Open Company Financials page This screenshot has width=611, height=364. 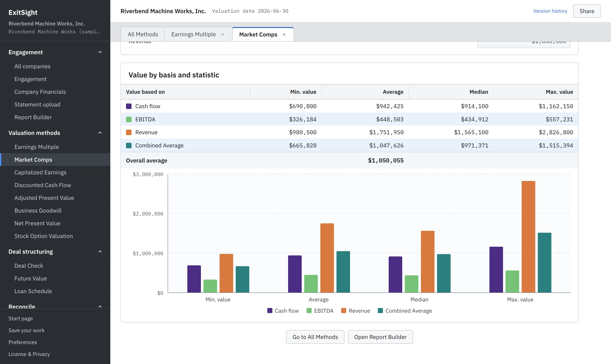pos(55,92)
